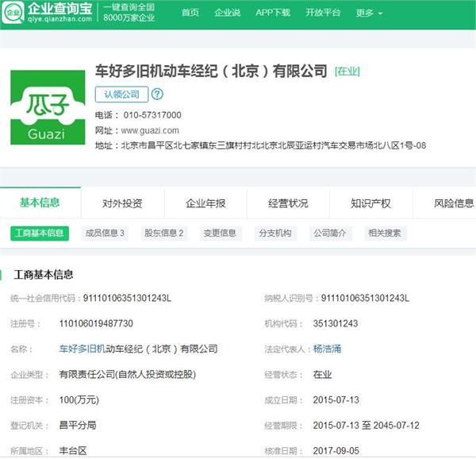Click registered capital 100(万元)
Image resolution: width=476 pixels, height=459 pixels.
pyautogui.click(x=79, y=399)
